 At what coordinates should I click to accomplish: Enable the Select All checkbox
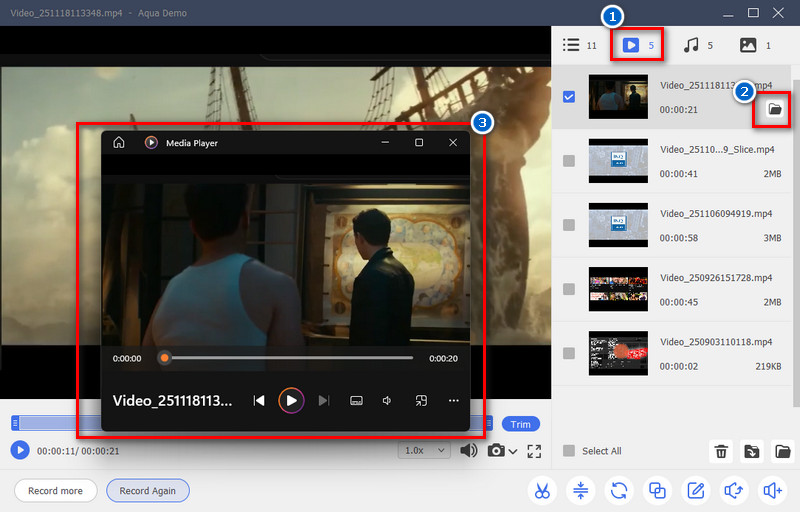pyautogui.click(x=569, y=451)
